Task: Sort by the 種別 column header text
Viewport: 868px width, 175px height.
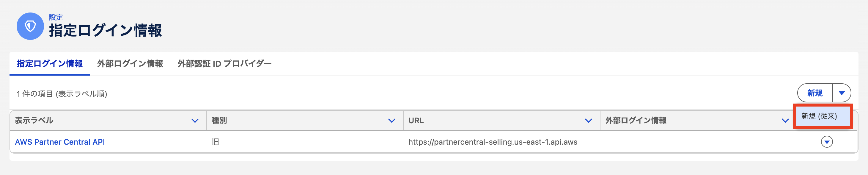Action: (x=219, y=120)
